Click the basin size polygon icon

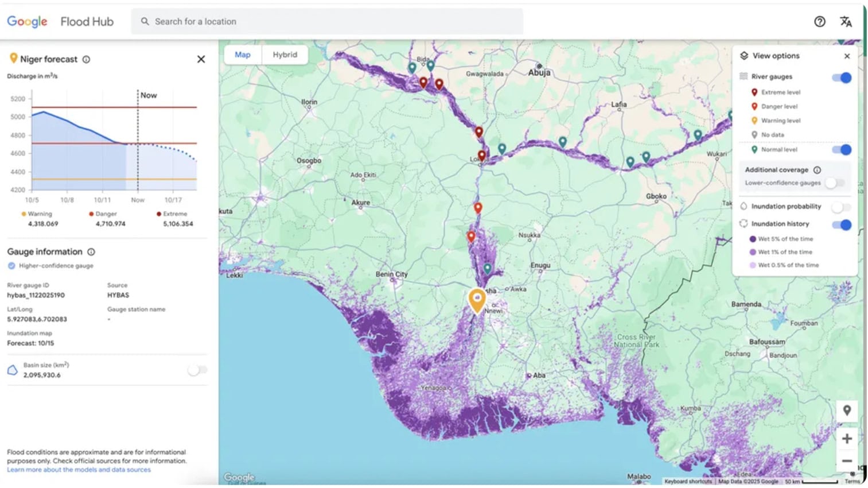pyautogui.click(x=13, y=370)
